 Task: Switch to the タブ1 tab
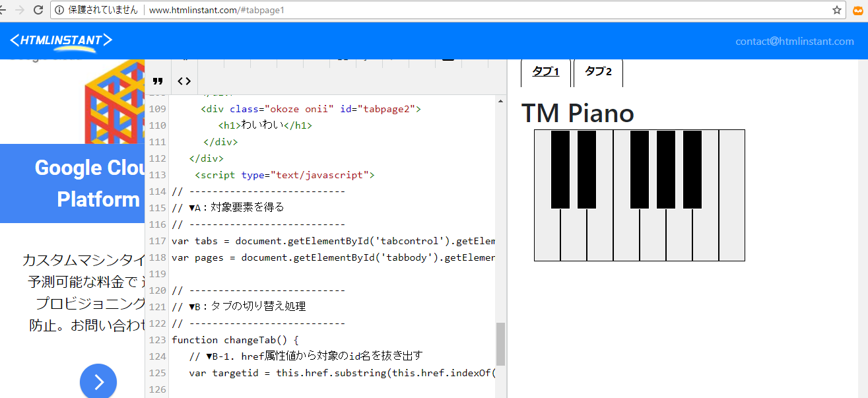545,72
